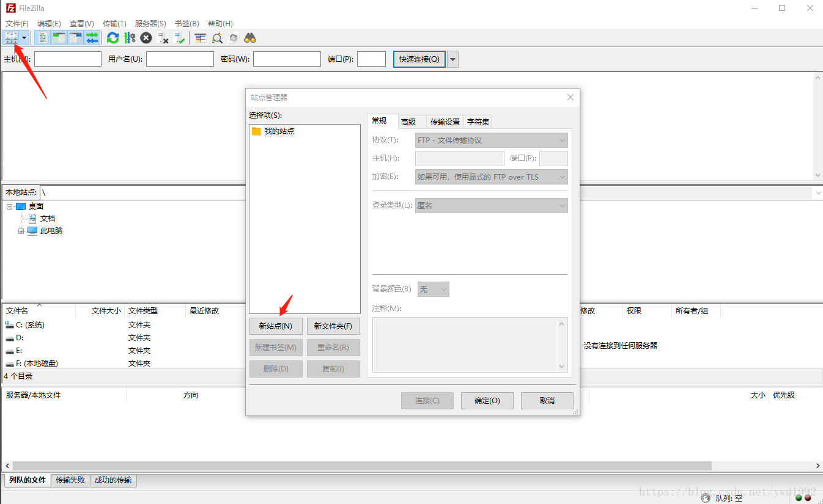Switch to the 传输设置 tab
Screen dimensions: 823x504
click(445, 122)
